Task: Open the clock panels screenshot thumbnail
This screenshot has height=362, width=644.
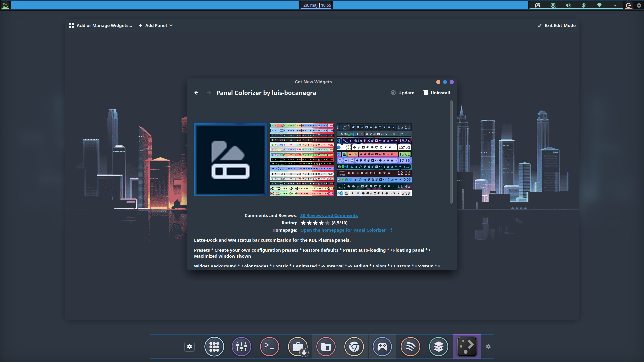Action: click(374, 160)
